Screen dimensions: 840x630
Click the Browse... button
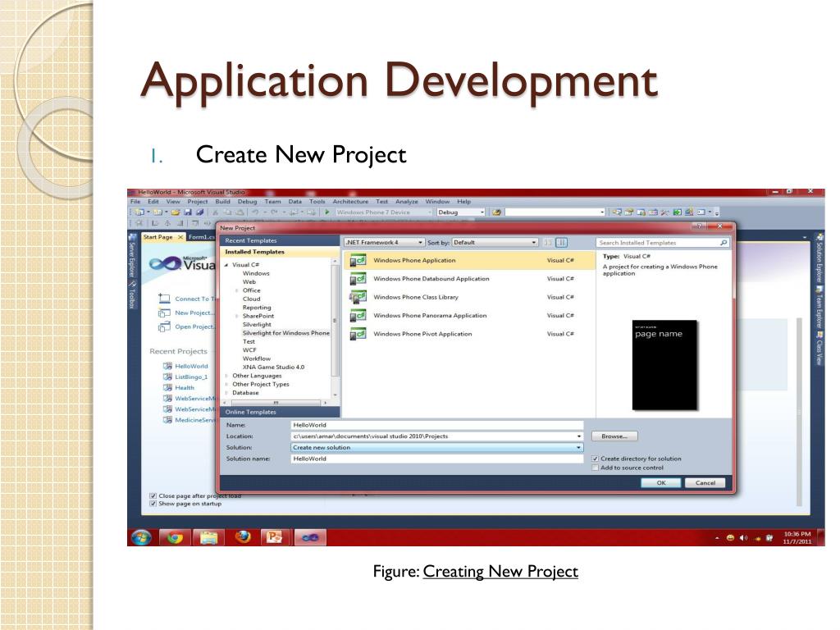pyautogui.click(x=614, y=436)
